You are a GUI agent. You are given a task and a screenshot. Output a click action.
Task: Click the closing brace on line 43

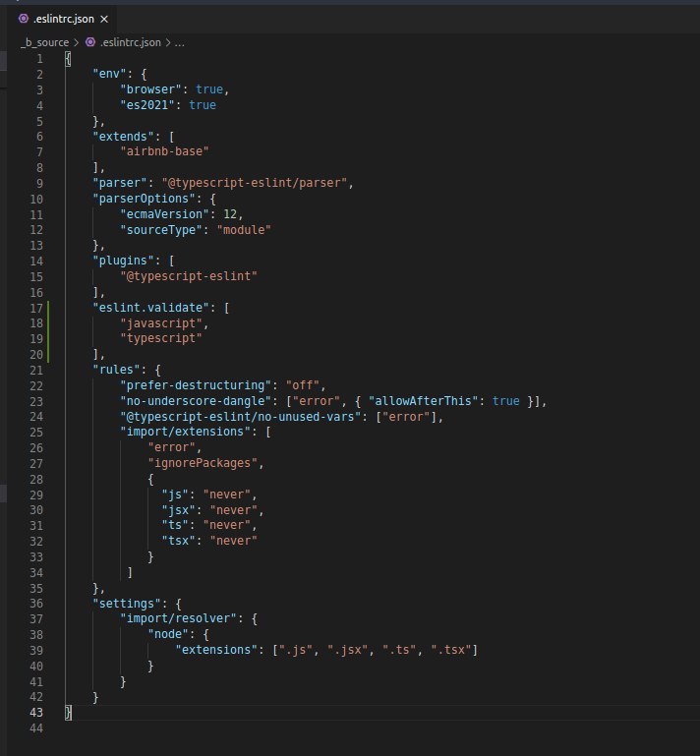point(68,713)
